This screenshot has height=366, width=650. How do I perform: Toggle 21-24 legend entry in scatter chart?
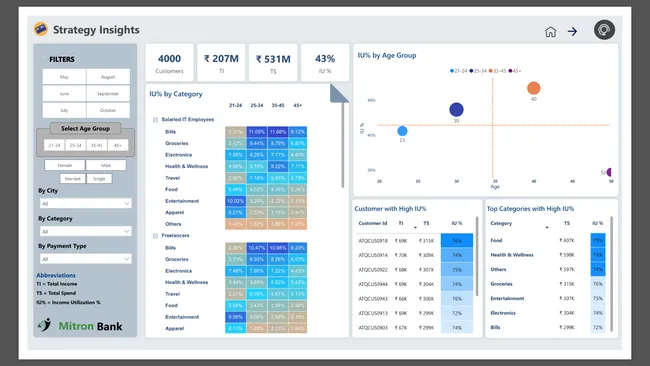coord(458,71)
